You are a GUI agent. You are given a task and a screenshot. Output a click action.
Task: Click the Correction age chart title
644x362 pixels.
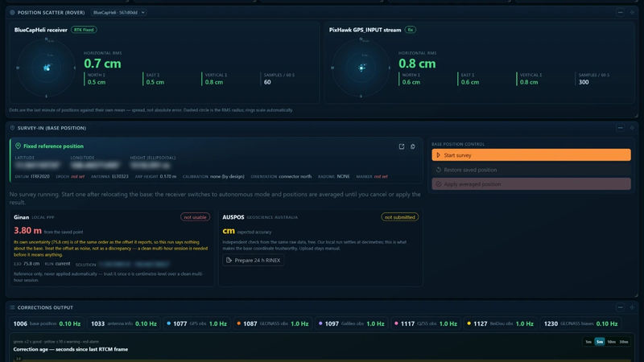point(71,349)
